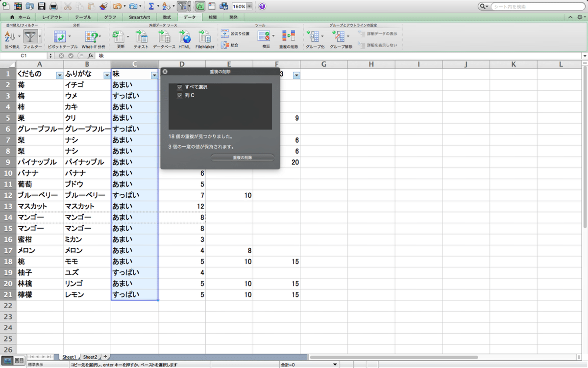Screen dimensions: 588x368
Task: Click the 並べ替え sort ribbon icon
Action: click(10, 36)
